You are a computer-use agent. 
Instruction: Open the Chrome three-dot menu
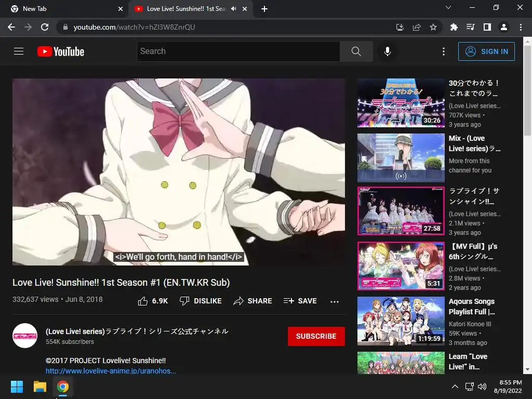[521, 27]
